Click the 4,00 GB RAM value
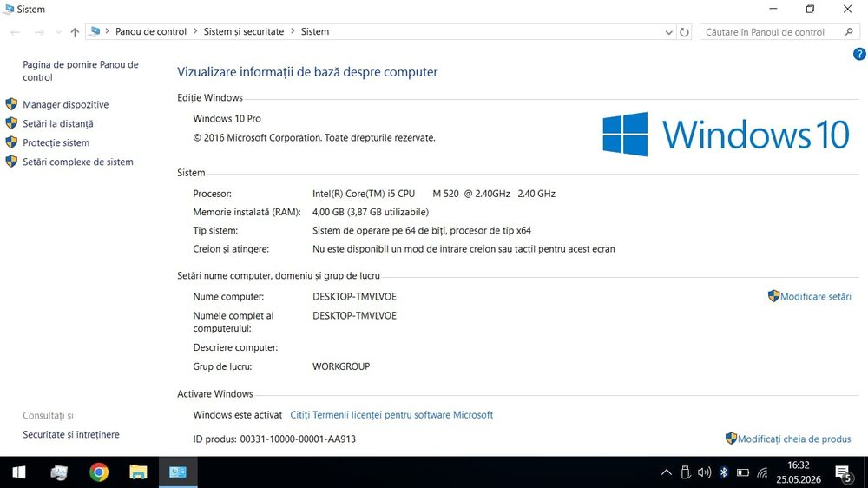 (371, 212)
